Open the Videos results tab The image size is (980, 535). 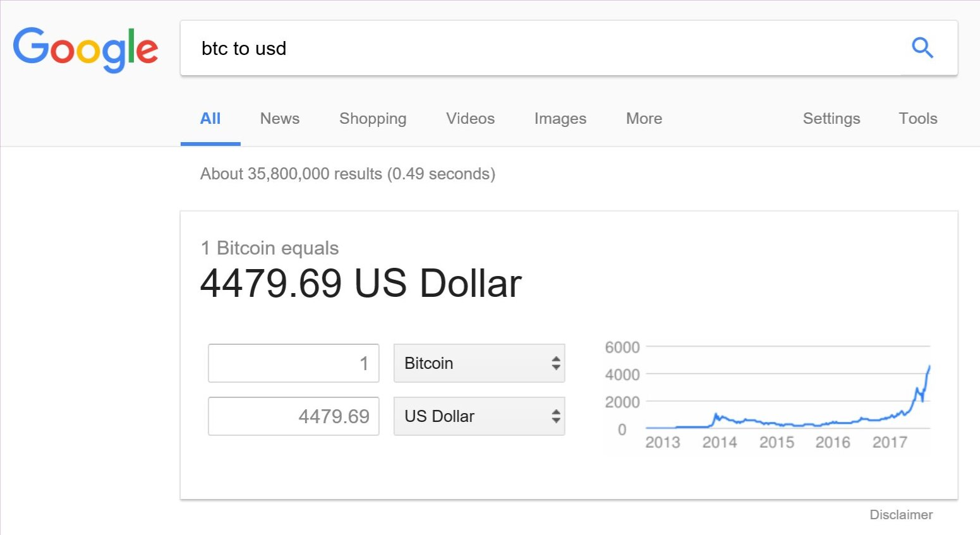470,119
